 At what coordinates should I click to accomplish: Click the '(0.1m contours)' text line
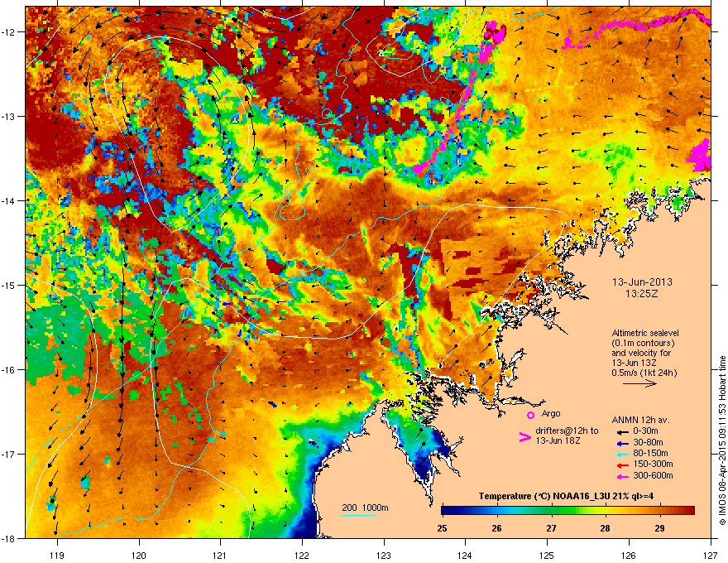pyautogui.click(x=643, y=343)
